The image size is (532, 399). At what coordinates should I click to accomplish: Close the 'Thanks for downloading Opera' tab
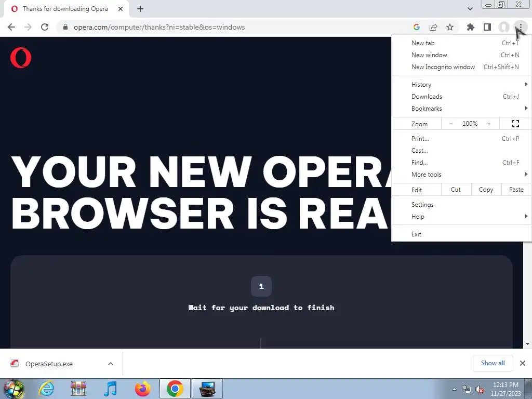[x=121, y=9]
